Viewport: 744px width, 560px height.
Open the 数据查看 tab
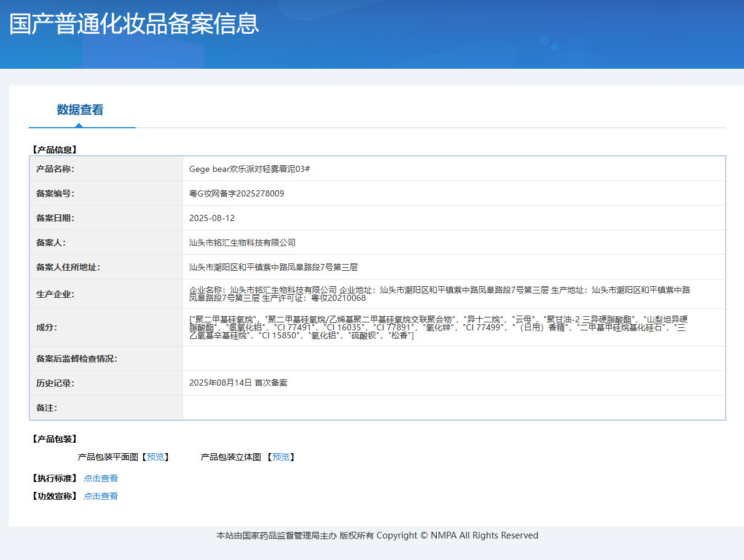tap(80, 110)
